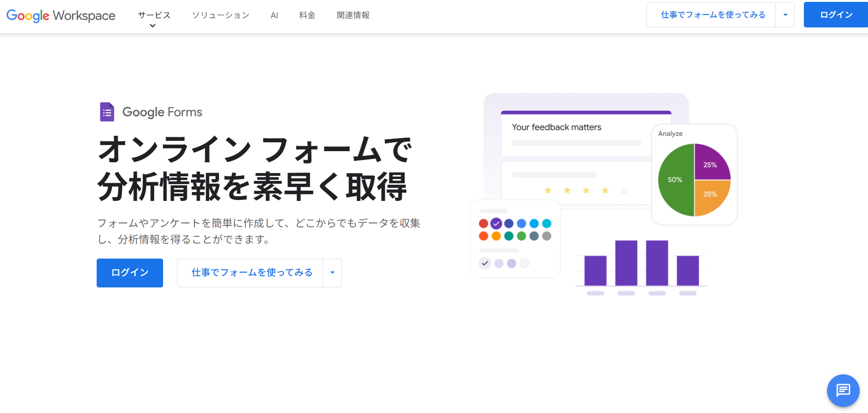
Task: Expand the hero try-Forms dropdown arrow
Action: [332, 273]
